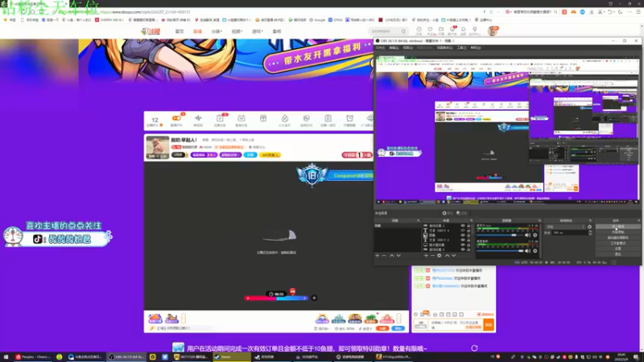Image resolution: width=644 pixels, height=362 pixels.
Task: Move source down arrow in OBS Sources panel
Action: click(x=454, y=255)
